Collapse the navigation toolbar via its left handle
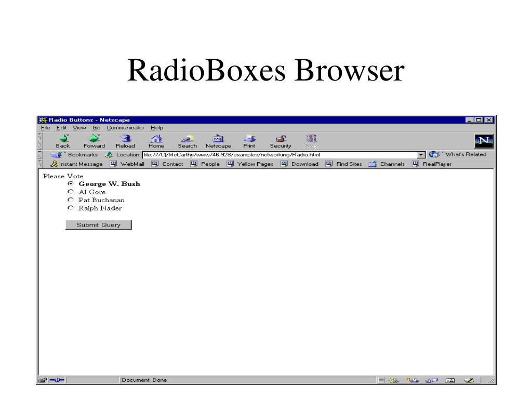532x399 pixels. (x=39, y=141)
